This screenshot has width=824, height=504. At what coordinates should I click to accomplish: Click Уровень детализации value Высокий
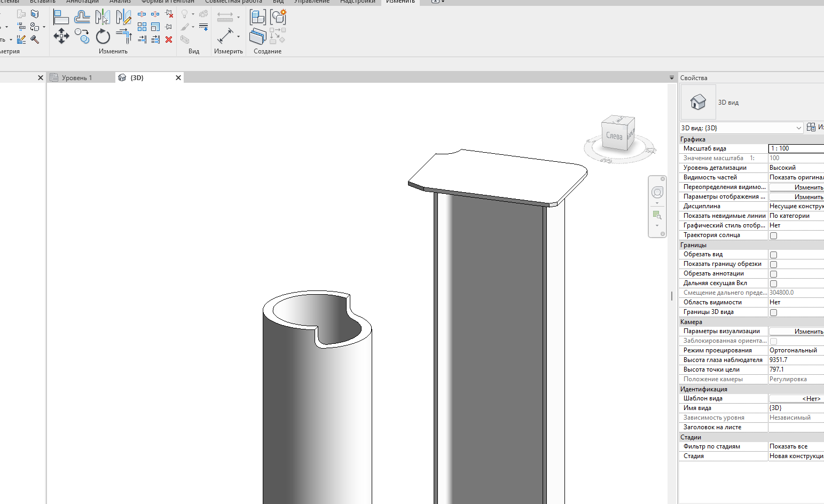point(796,168)
